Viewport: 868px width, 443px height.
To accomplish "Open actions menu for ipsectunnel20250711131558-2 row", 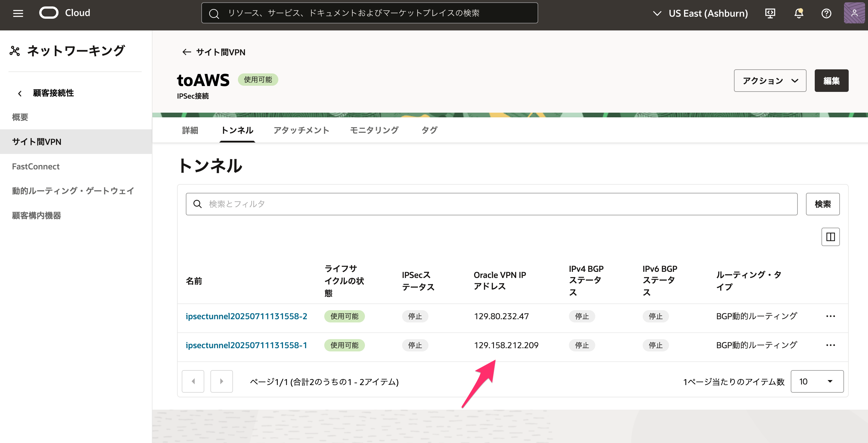I will tap(831, 316).
